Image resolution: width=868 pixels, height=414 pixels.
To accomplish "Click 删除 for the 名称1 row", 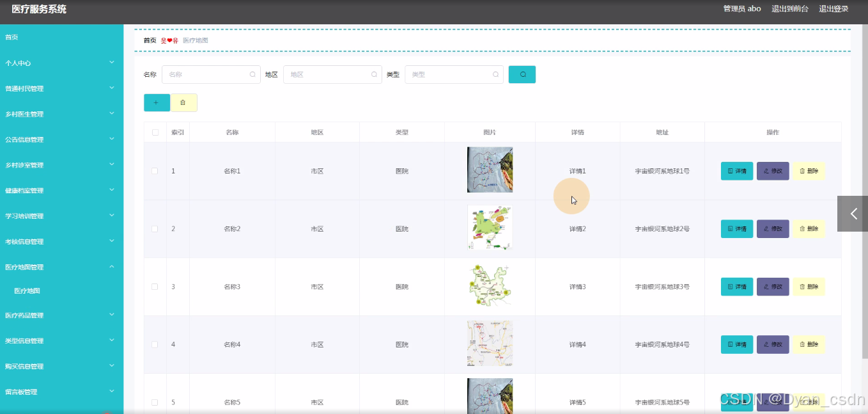I will click(809, 171).
